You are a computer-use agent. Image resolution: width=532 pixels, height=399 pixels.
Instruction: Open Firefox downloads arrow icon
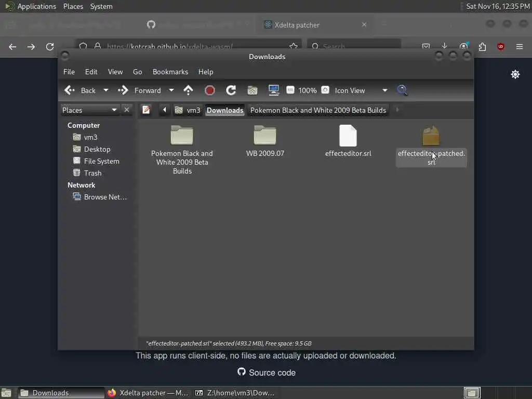pyautogui.click(x=445, y=46)
